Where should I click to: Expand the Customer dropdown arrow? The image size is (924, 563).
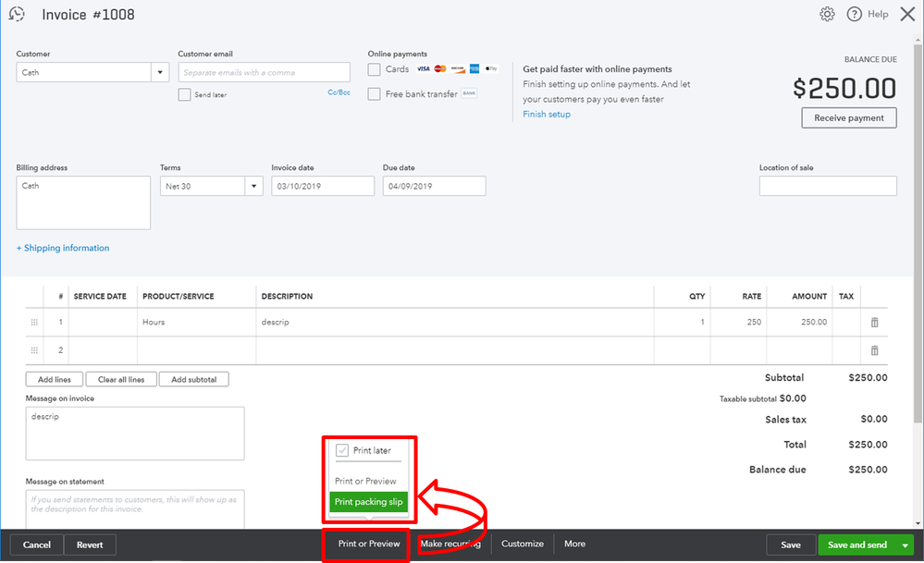click(160, 72)
